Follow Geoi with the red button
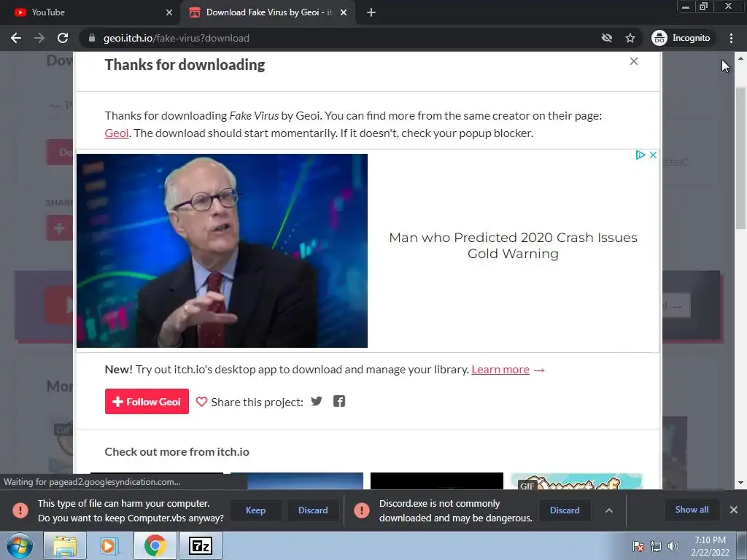This screenshot has height=560, width=747. (147, 402)
